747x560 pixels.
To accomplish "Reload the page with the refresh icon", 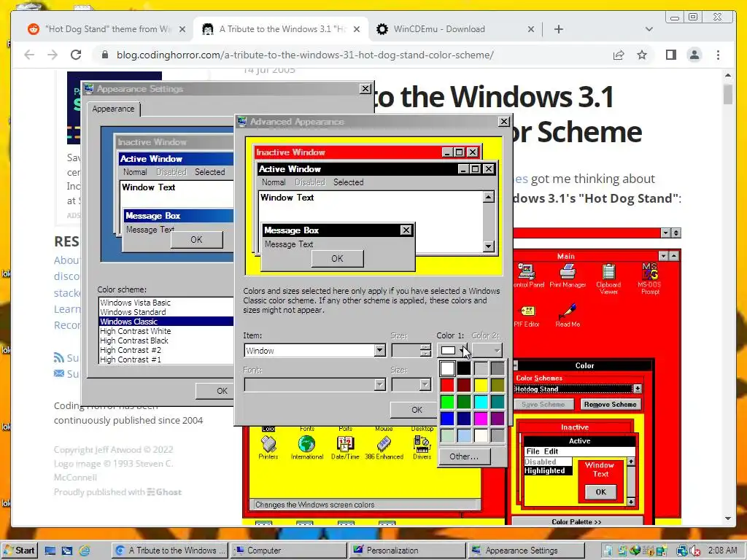I will (x=76, y=55).
